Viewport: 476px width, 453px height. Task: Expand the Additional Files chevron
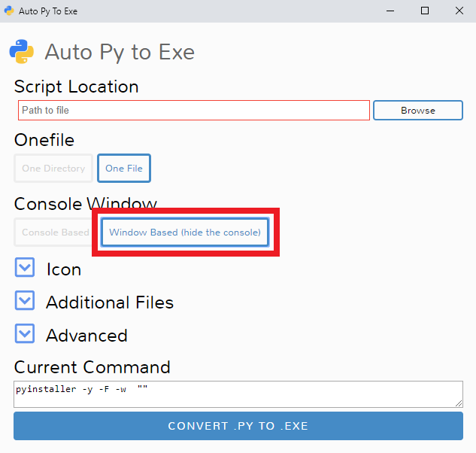(25, 300)
